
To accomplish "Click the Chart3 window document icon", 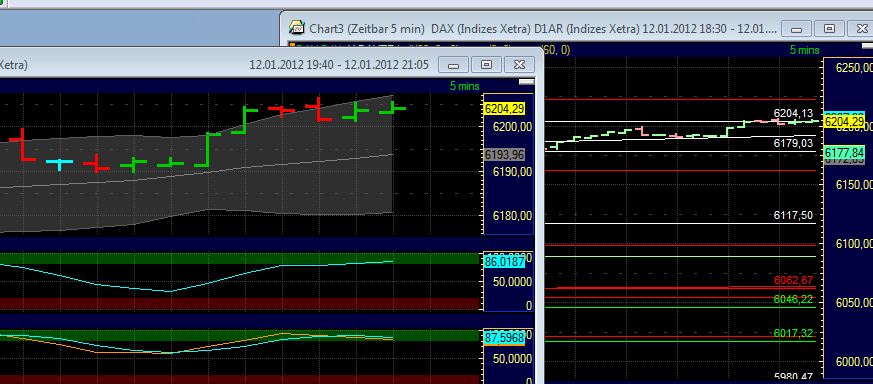I will tap(297, 28).
